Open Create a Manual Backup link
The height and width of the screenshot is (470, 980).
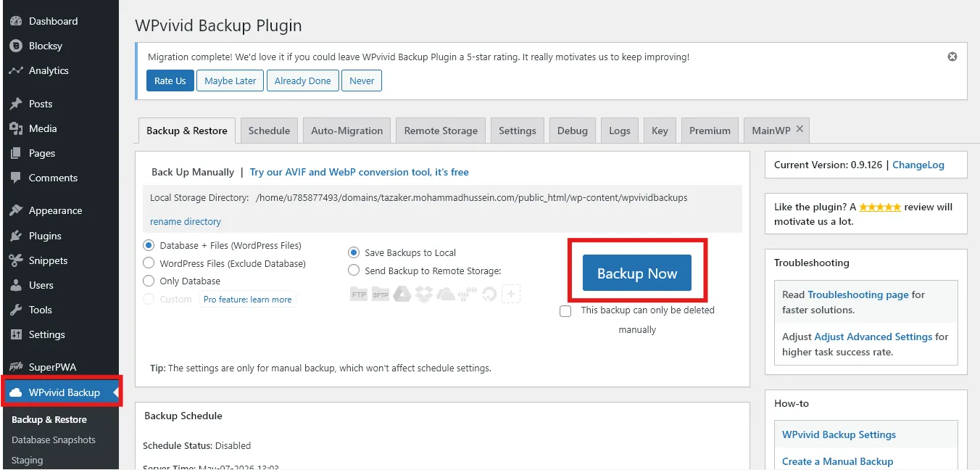click(838, 461)
